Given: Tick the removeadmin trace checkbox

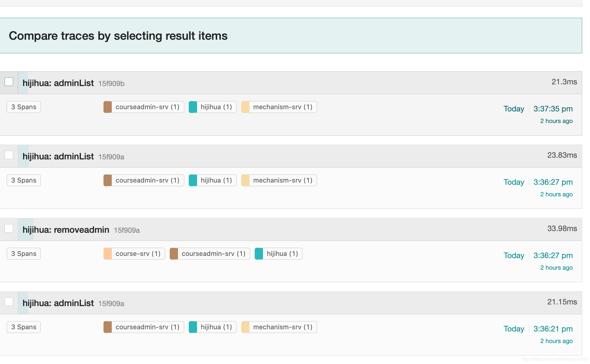Looking at the screenshot, I should pyautogui.click(x=9, y=229).
